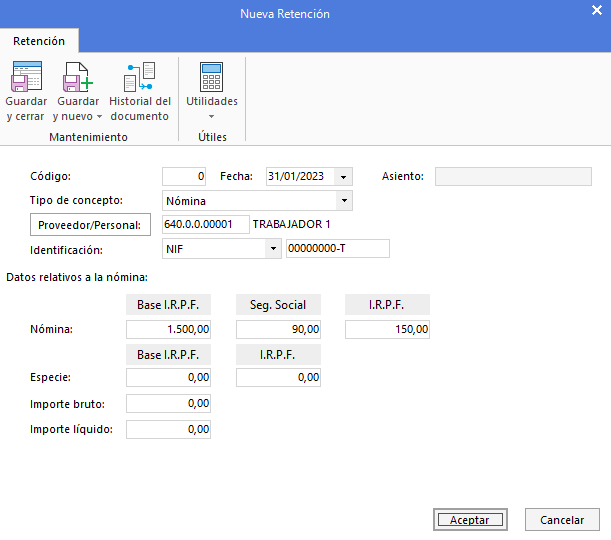Click the Asiento field
611x540 pixels.
(x=513, y=176)
